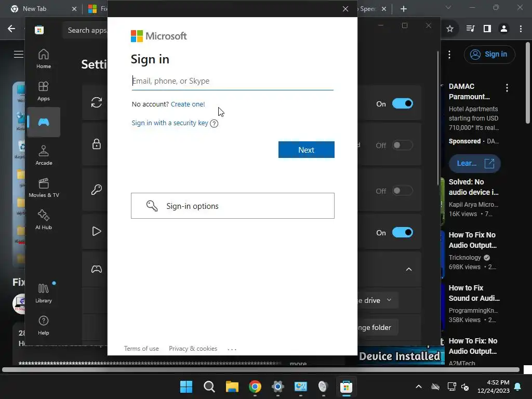Click the horizontal scrollbar at bottom

point(261,369)
